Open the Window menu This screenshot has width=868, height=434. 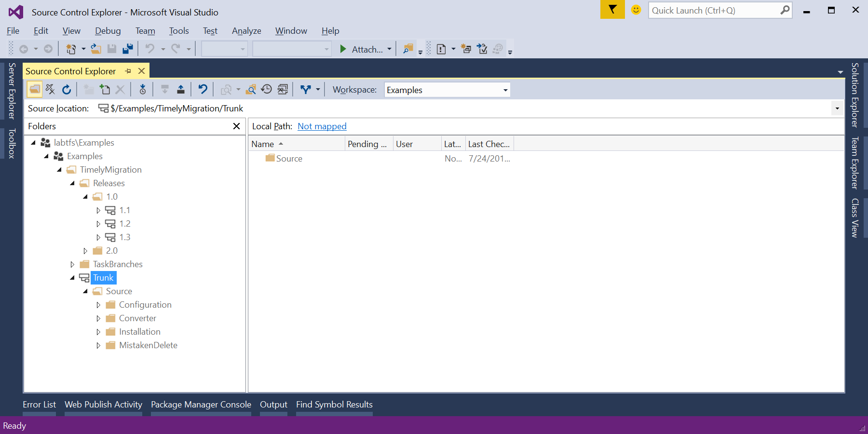(291, 31)
